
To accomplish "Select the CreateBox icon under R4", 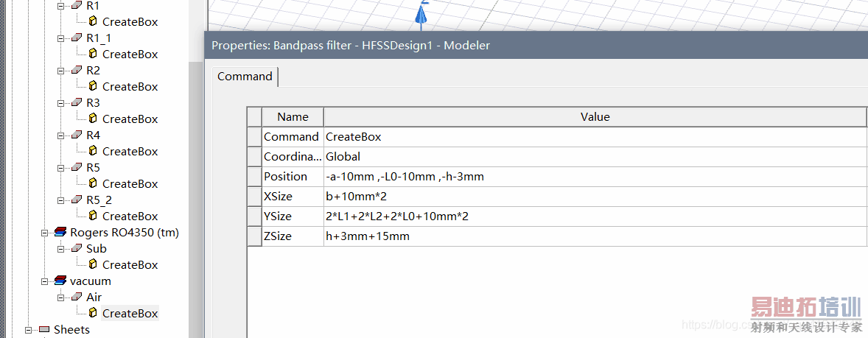I will pyautogui.click(x=93, y=151).
